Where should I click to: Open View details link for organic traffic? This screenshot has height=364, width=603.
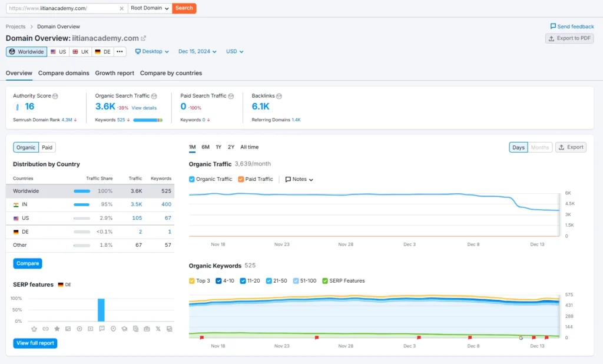coord(144,108)
